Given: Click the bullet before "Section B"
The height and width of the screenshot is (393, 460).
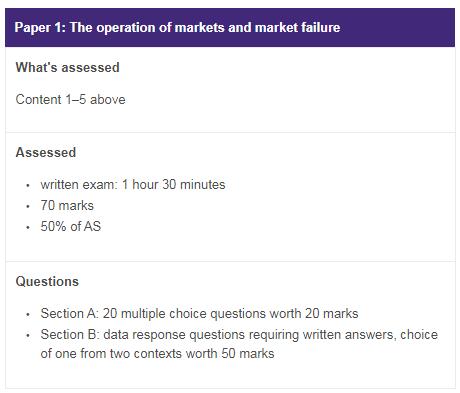Looking at the screenshot, I should pos(28,335).
